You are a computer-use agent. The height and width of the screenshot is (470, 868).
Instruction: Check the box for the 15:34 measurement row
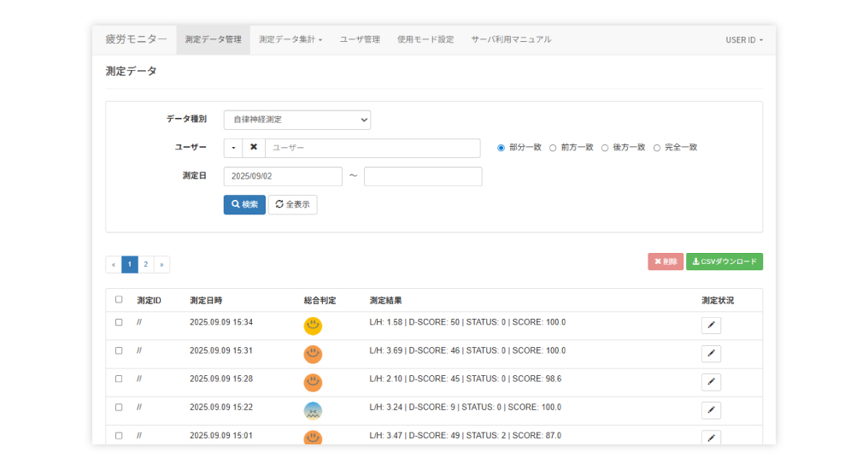[119, 323]
